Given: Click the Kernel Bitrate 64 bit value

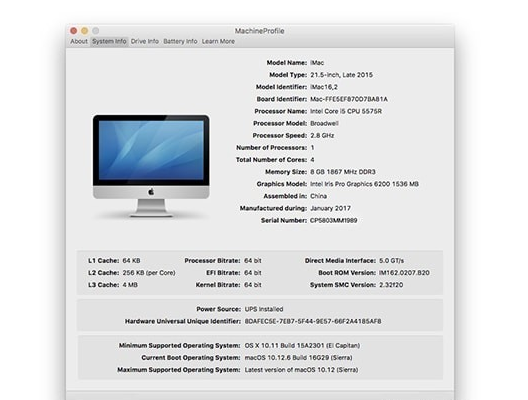Looking at the screenshot, I should coord(253,285).
